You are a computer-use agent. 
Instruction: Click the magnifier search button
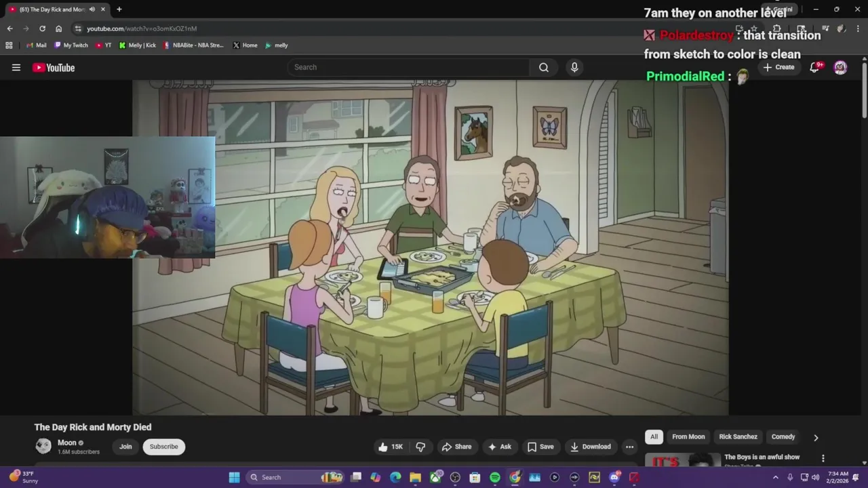click(544, 67)
